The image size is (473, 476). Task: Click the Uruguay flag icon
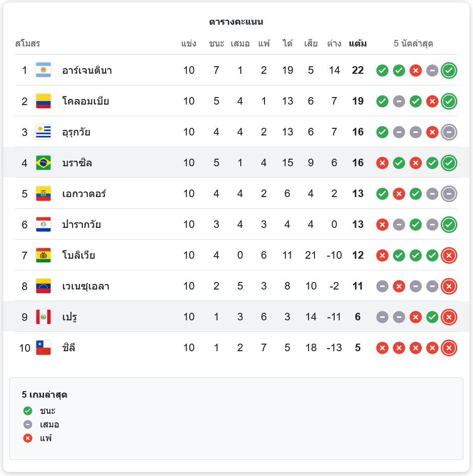[43, 132]
